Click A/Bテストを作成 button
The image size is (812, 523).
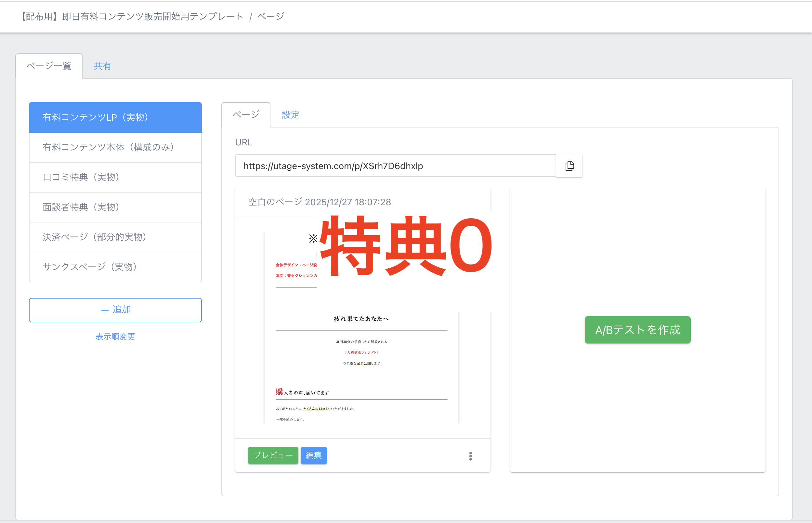637,330
